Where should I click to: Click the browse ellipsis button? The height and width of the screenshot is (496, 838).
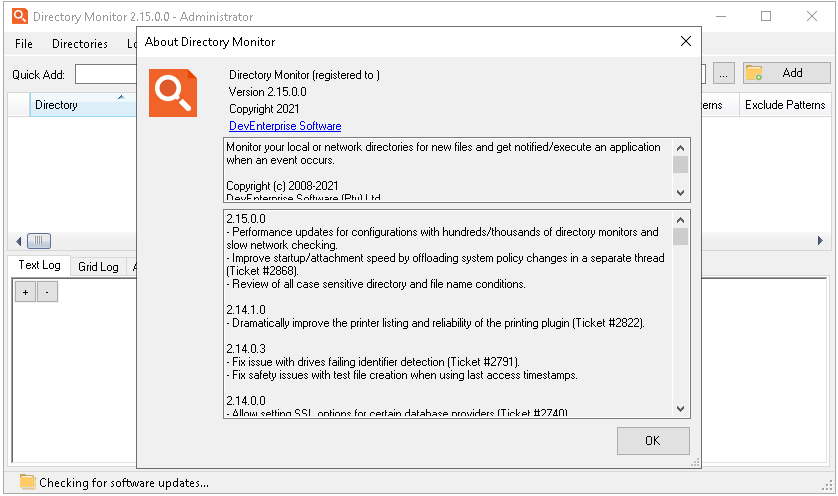coord(723,73)
